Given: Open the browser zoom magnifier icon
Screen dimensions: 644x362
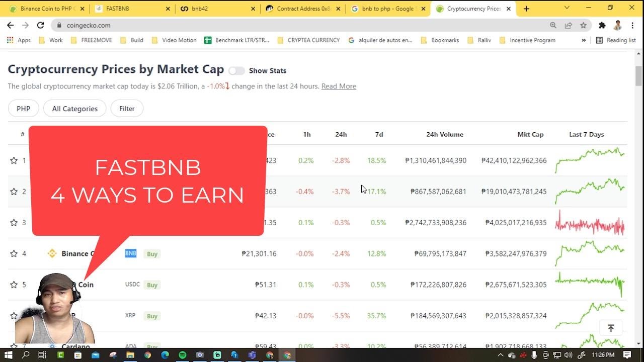Looking at the screenshot, I should (553, 25).
